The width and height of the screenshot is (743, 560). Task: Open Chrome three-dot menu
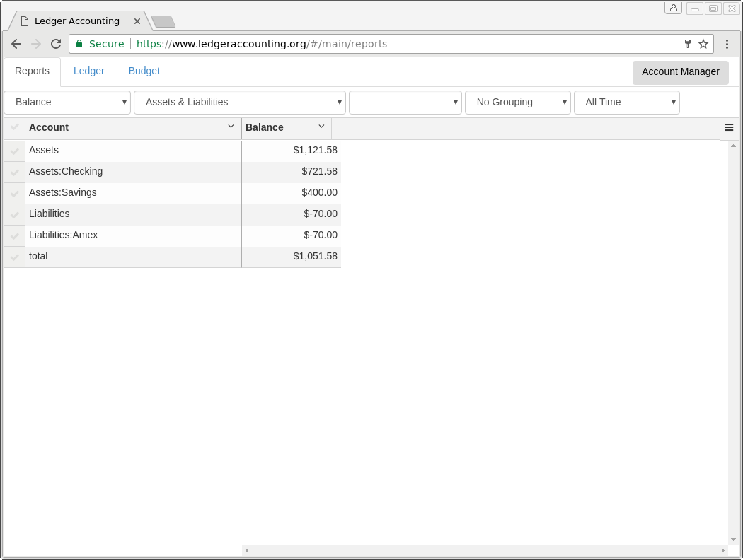[727, 44]
